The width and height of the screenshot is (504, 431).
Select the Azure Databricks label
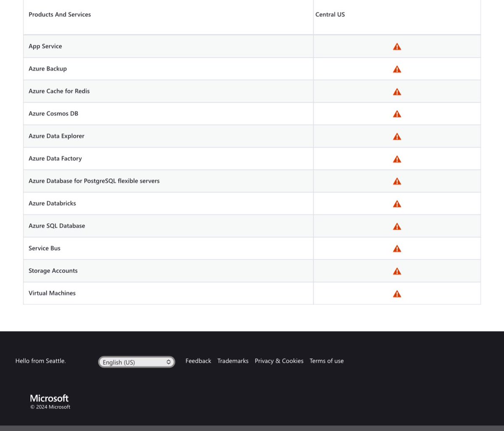52,203
